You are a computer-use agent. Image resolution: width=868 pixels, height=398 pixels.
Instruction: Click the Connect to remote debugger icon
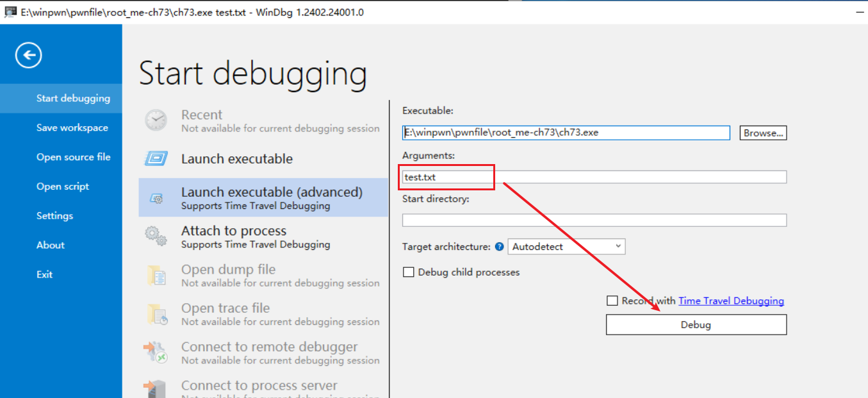156,352
